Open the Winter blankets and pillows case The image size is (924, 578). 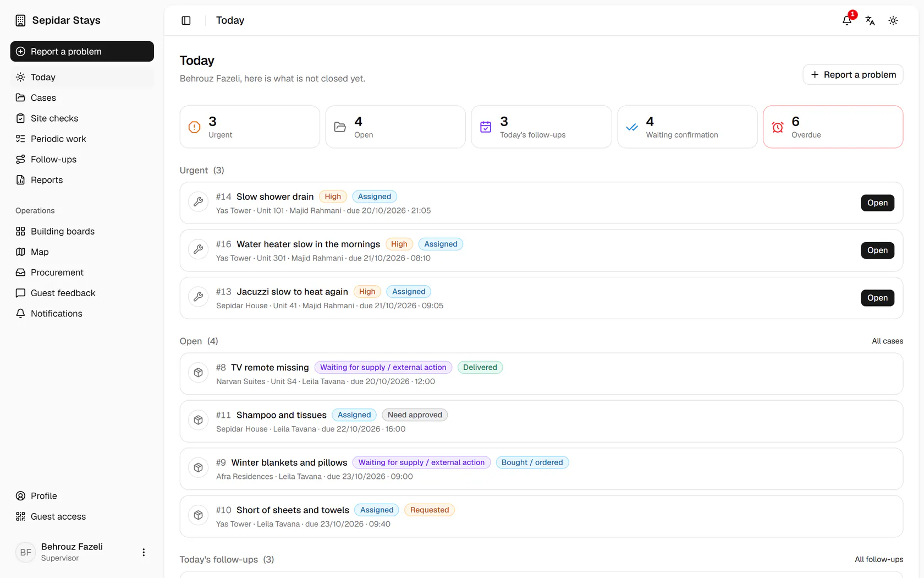(541, 469)
